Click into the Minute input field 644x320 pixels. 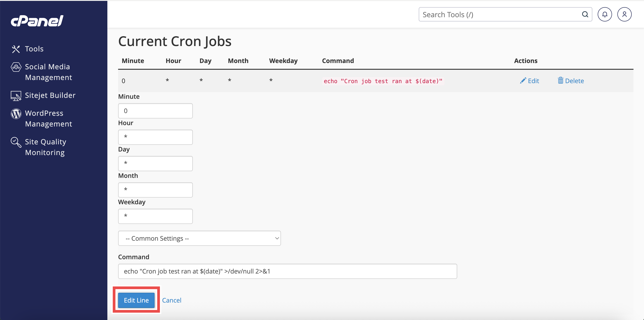coord(155,111)
